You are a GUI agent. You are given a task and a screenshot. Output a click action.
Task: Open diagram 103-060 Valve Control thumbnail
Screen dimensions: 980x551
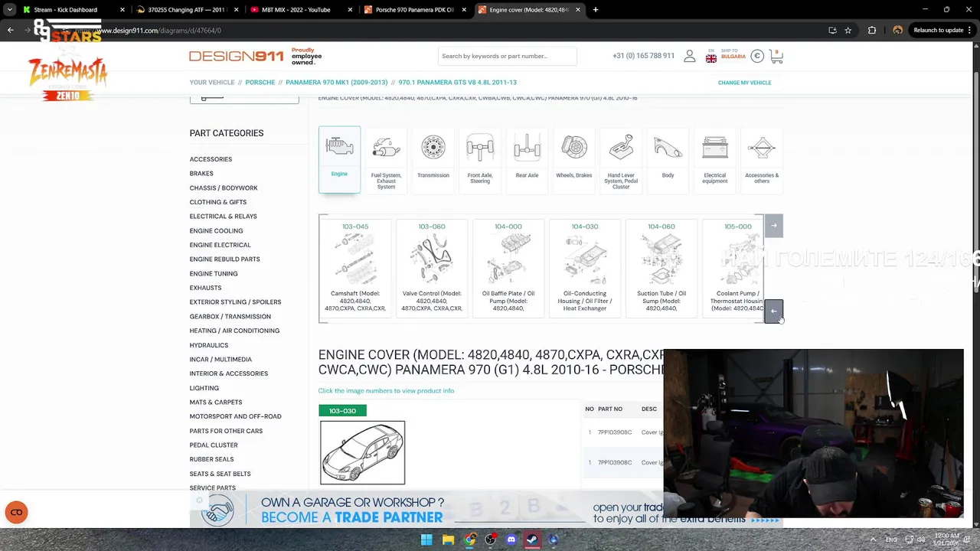432,268
